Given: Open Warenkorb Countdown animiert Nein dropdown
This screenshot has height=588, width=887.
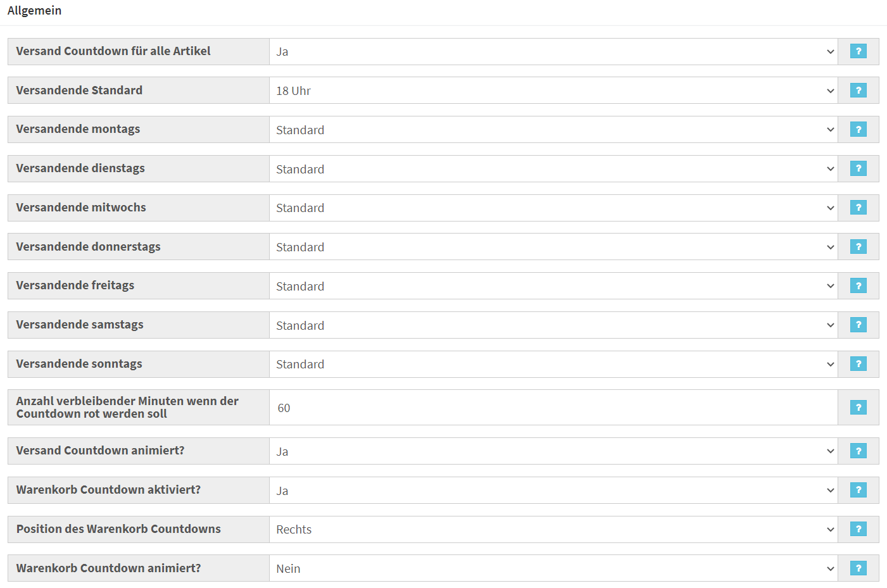Looking at the screenshot, I should click(553, 568).
